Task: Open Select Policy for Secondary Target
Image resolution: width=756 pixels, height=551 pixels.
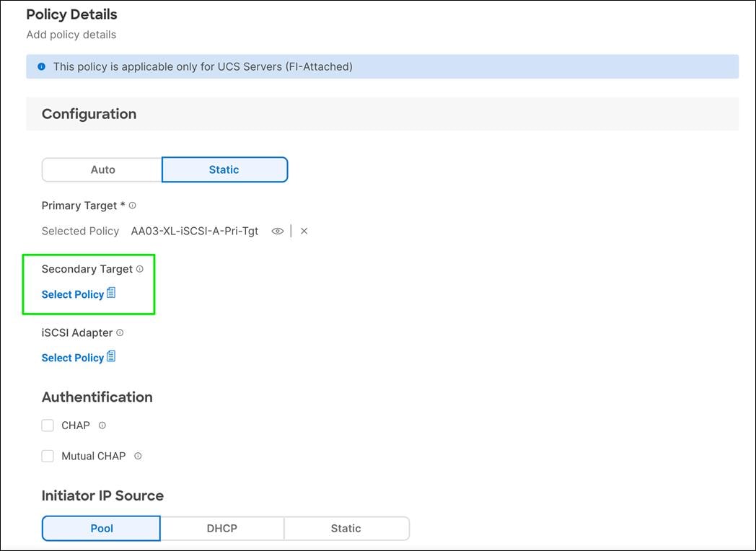Action: pyautogui.click(x=72, y=294)
